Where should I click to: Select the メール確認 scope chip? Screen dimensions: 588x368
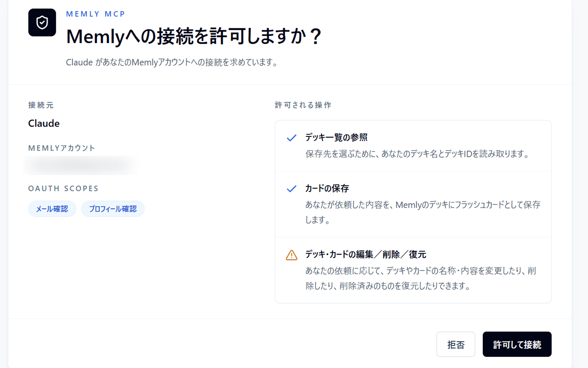coord(52,209)
